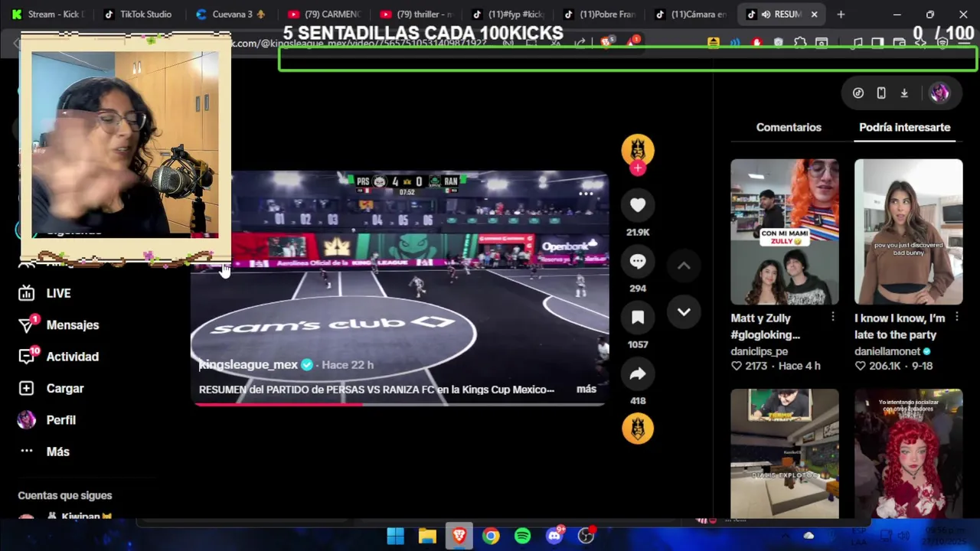This screenshot has height=551, width=980.
Task: Open the Windows Start button
Action: [x=395, y=536]
